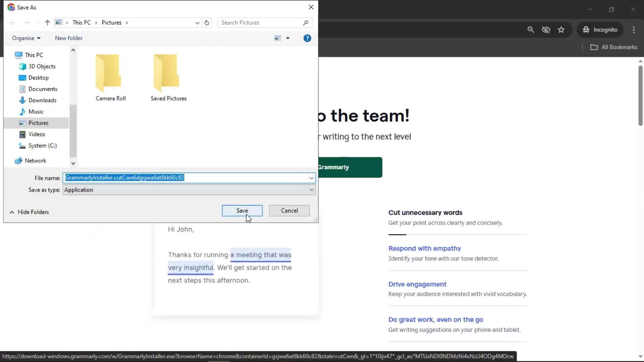Open the Save as type dropdown

(311, 190)
